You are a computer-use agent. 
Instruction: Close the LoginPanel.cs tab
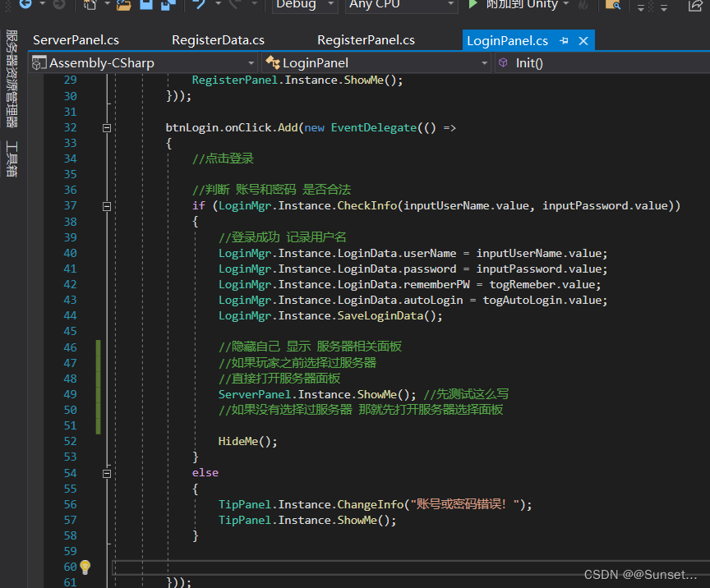click(583, 41)
